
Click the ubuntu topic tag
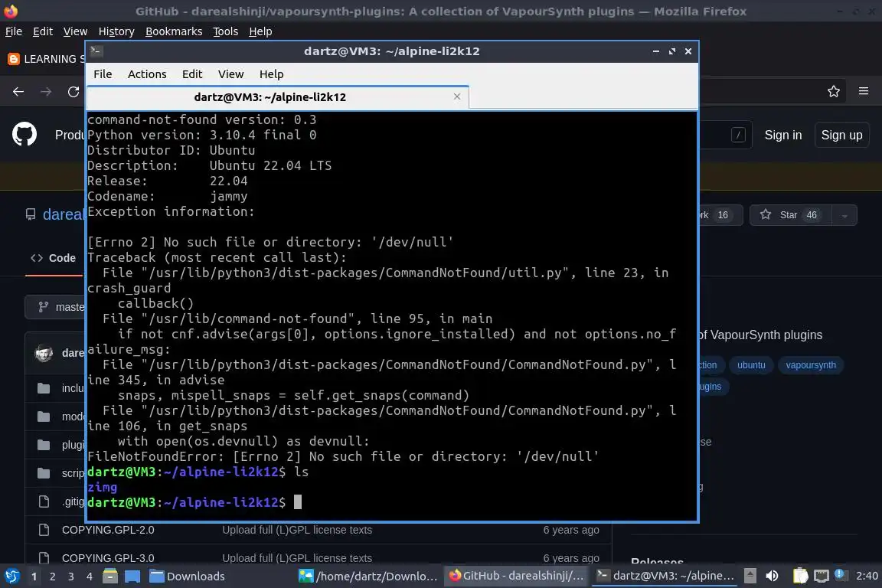(x=751, y=365)
